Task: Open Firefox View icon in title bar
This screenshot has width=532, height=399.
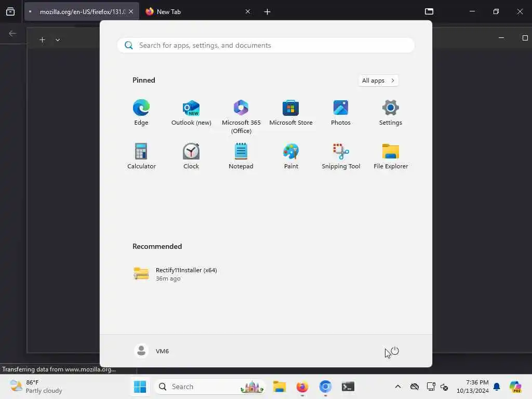Action: [x=10, y=11]
